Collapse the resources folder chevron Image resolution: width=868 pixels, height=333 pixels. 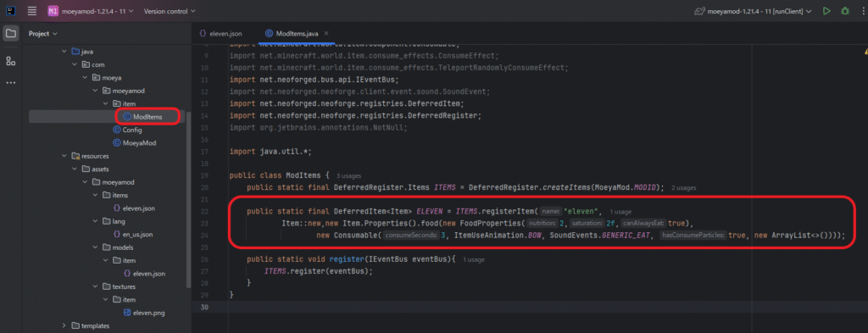point(65,156)
